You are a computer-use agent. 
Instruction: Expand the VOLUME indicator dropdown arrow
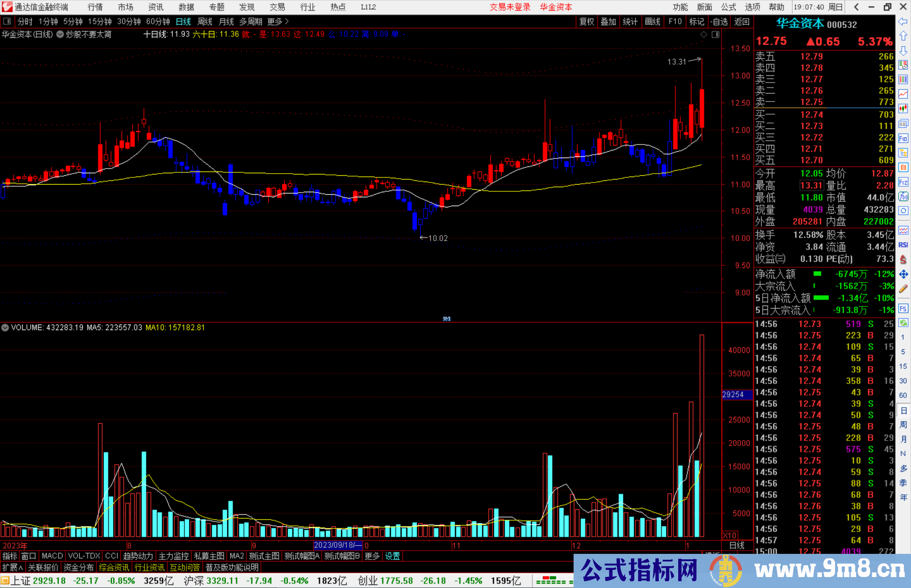tap(5, 328)
